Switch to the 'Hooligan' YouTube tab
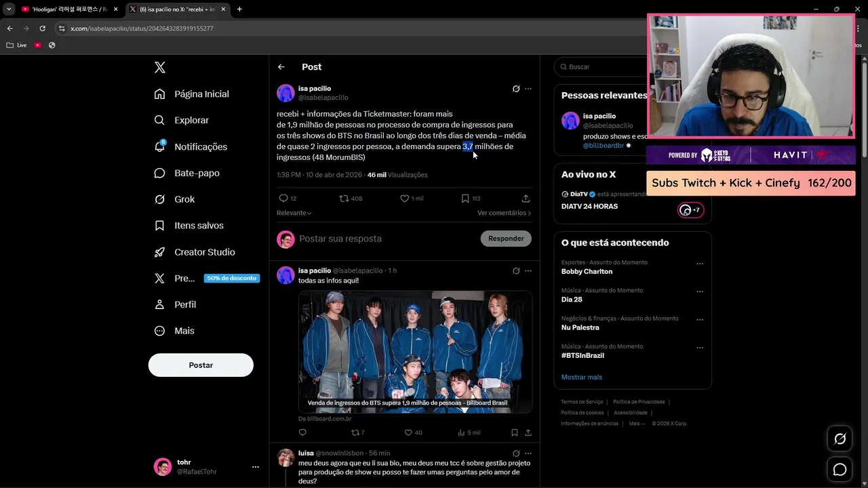Viewport: 868px width, 488px height. [69, 9]
